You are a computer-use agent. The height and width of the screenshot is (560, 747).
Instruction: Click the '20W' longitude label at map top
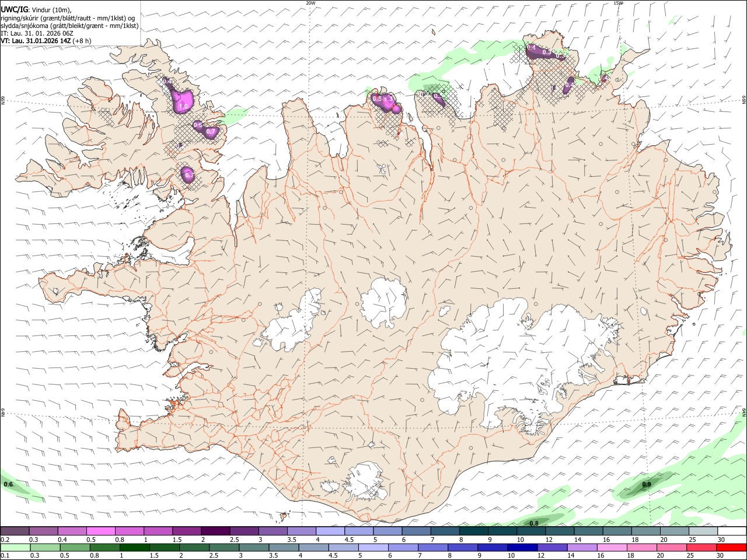tap(310, 3)
